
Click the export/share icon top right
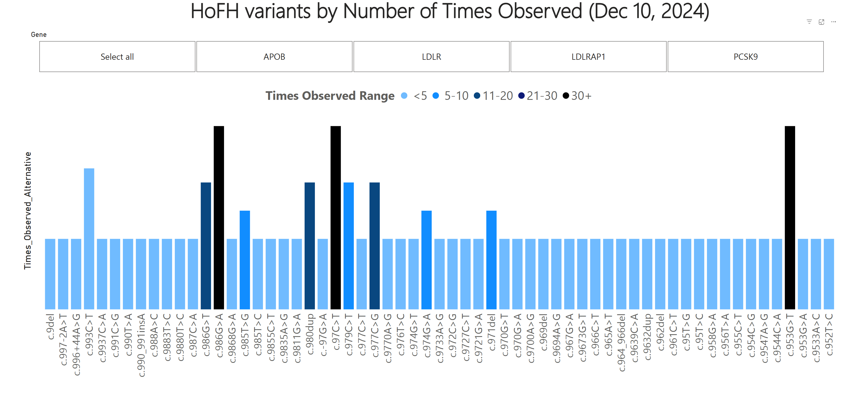click(821, 20)
